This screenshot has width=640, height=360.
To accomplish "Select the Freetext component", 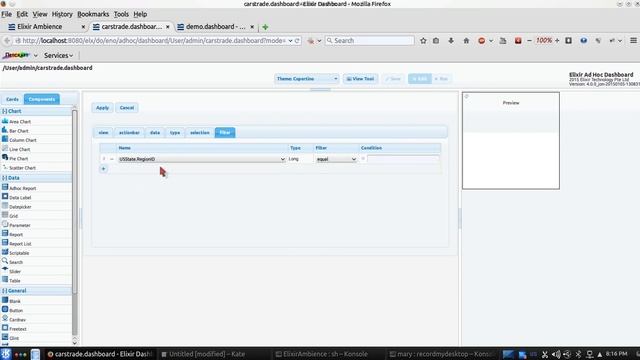I will coord(15,329).
